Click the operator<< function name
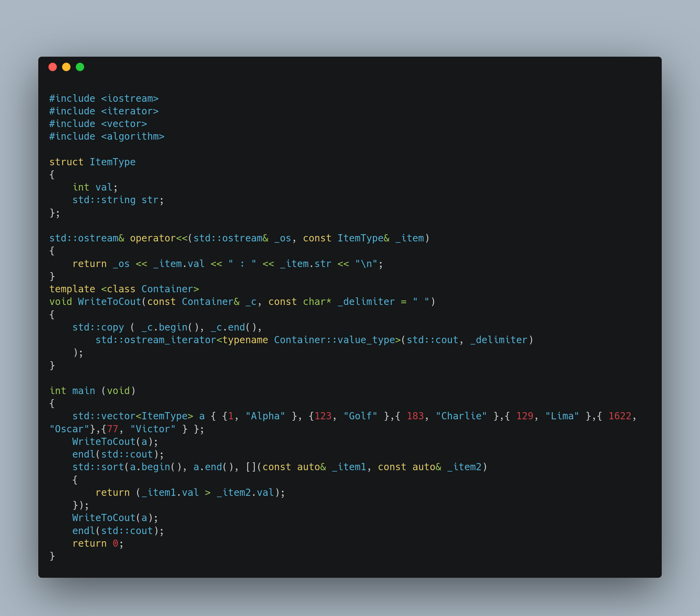Screen dimensions: 700x616 [159, 238]
